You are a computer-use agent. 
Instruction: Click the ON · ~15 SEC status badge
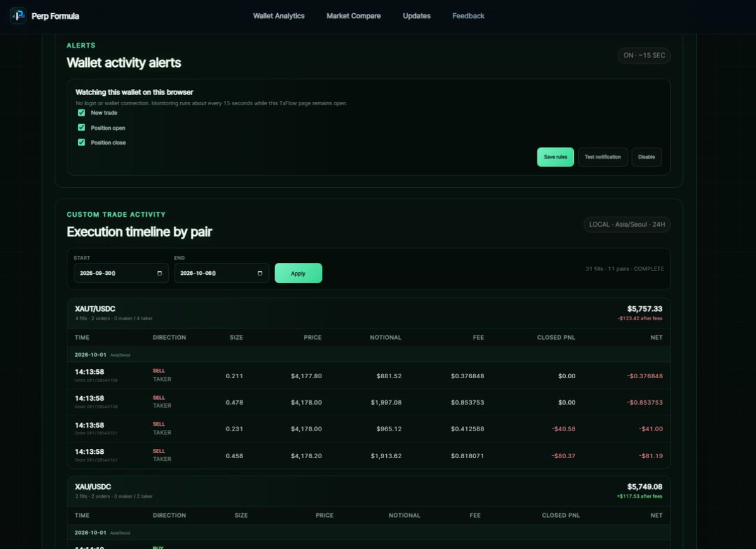point(644,55)
